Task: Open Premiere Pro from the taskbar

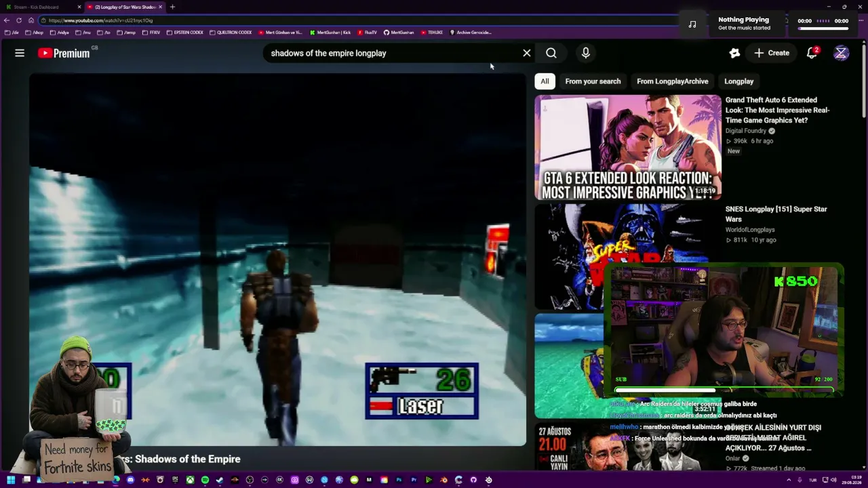Action: tap(414, 480)
